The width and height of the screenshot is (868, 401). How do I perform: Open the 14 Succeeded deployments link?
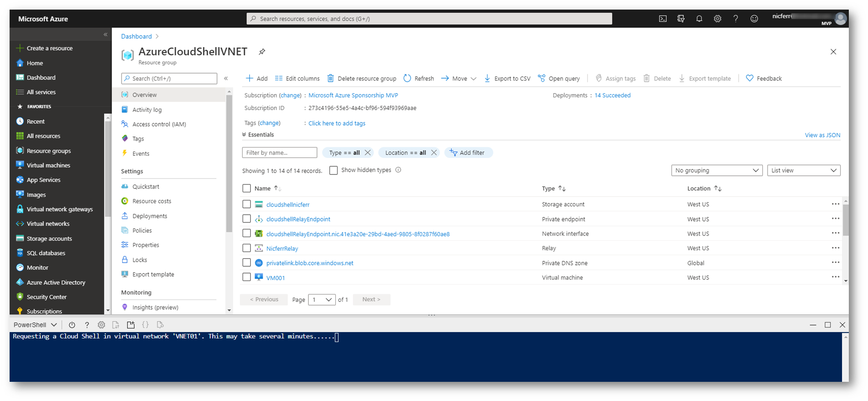(x=613, y=95)
